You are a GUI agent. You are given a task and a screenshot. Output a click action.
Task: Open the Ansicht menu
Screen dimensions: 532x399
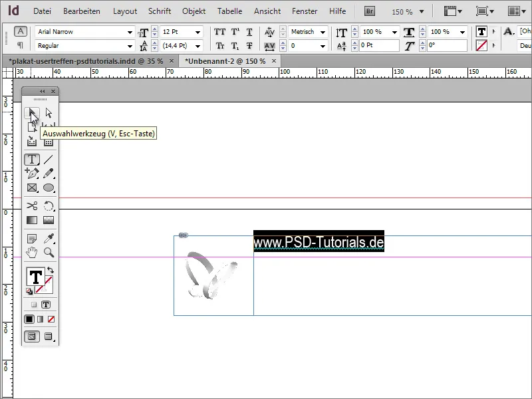point(267,11)
